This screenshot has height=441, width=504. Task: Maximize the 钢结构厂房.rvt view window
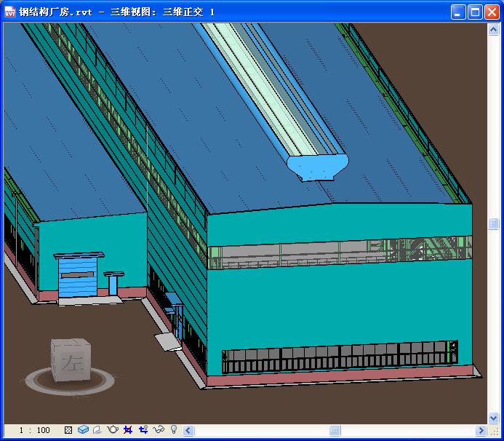(x=475, y=12)
